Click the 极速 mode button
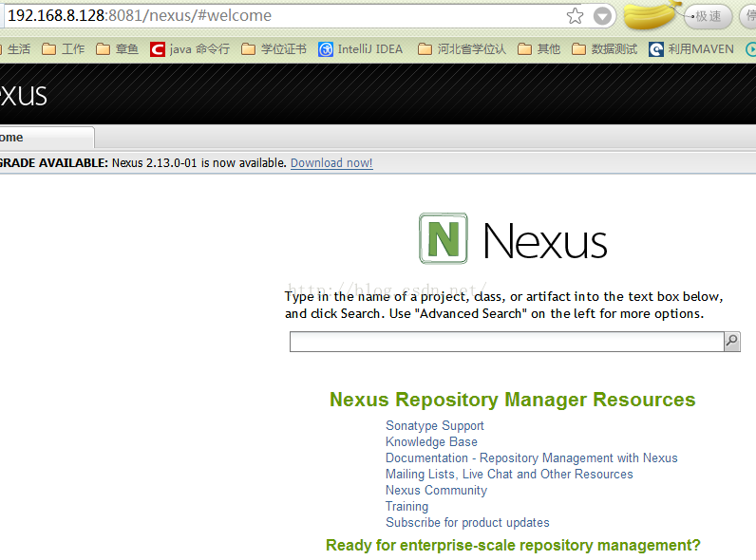 coord(709,16)
